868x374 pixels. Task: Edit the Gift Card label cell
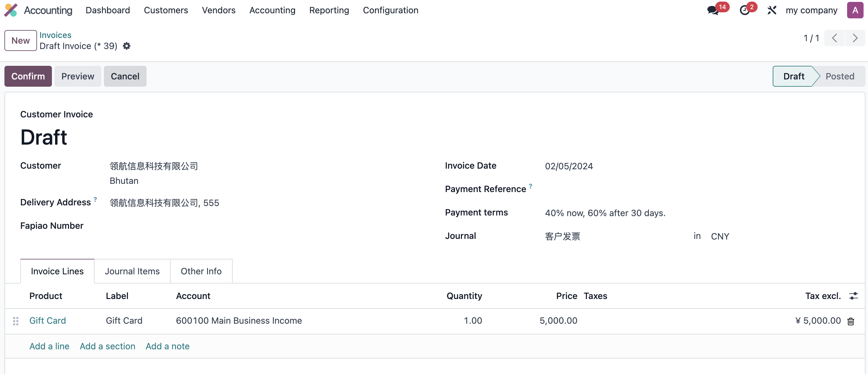coord(124,321)
